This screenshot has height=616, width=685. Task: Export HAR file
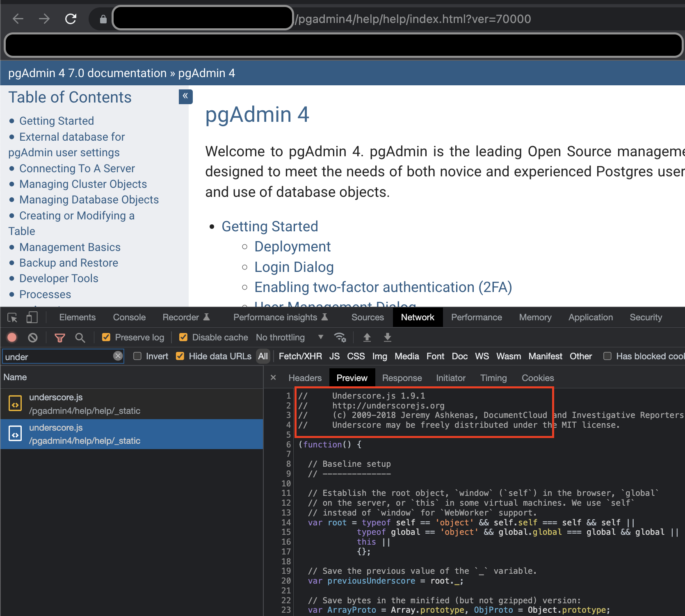387,337
